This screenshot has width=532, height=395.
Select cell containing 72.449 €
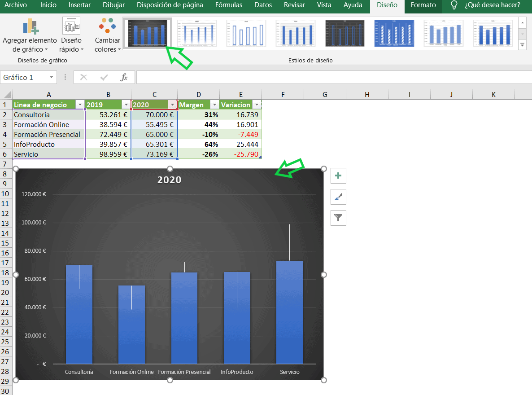108,135
